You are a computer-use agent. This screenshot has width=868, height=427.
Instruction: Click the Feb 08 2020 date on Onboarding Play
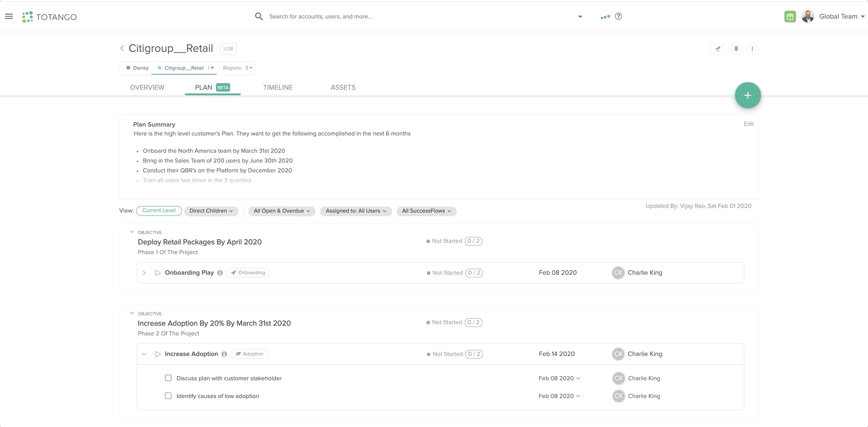click(558, 273)
